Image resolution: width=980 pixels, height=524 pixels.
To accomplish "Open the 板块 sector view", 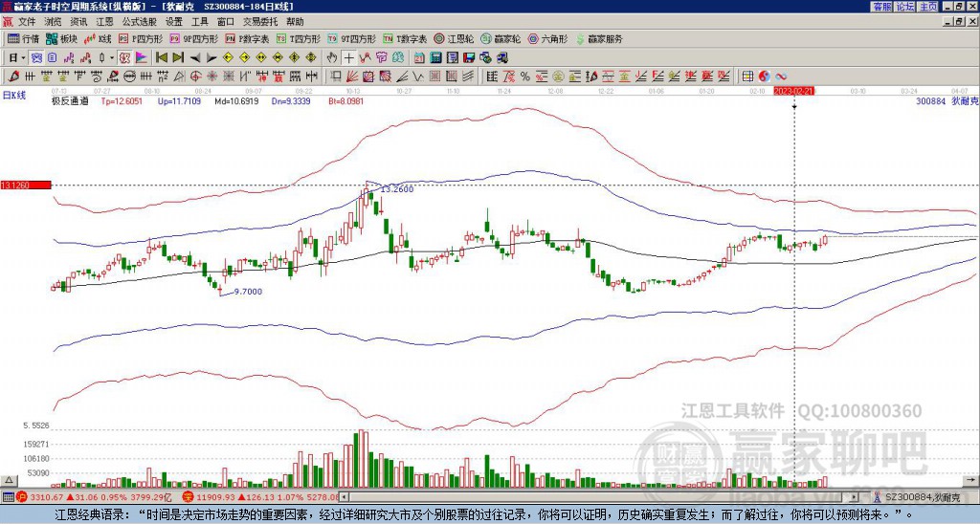I will pos(62,38).
